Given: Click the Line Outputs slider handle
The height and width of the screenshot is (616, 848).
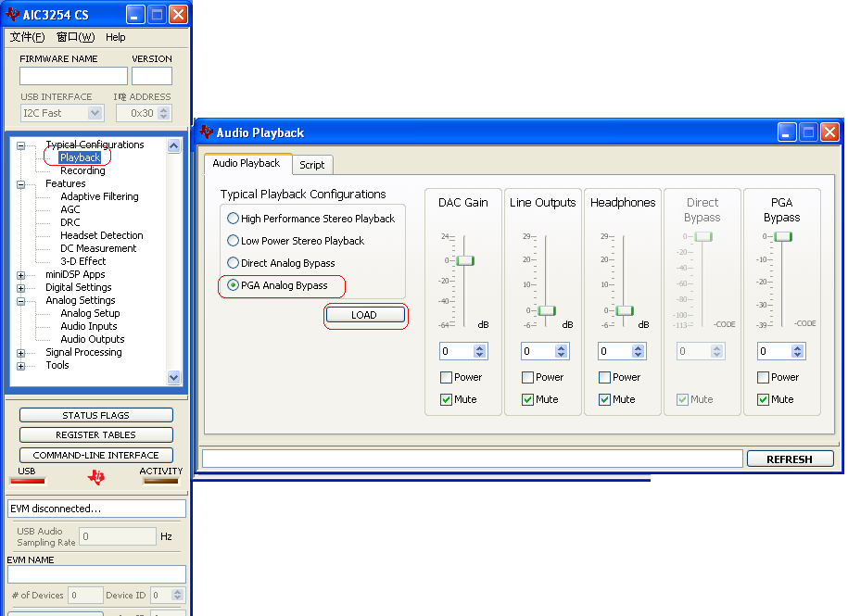Looking at the screenshot, I should [x=547, y=310].
